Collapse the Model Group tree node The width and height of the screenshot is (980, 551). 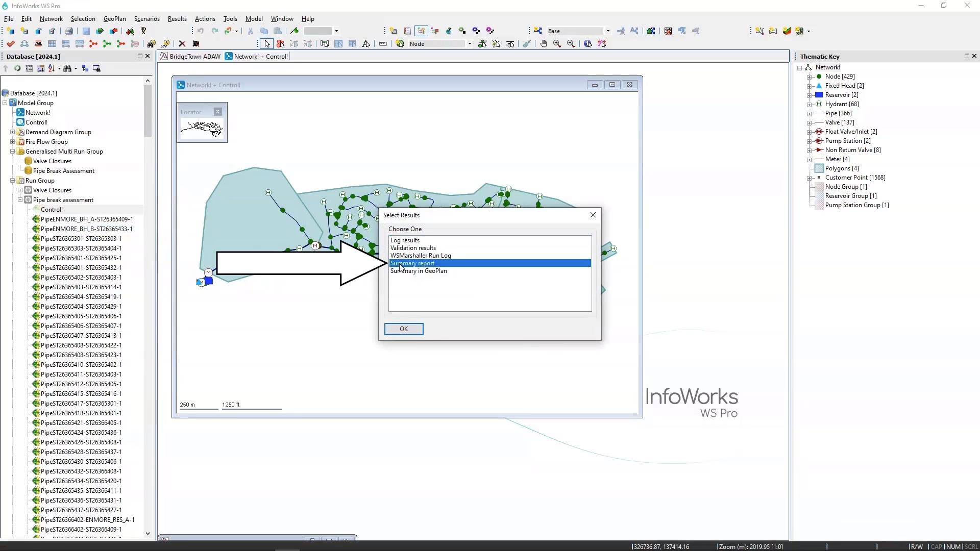(x=5, y=103)
